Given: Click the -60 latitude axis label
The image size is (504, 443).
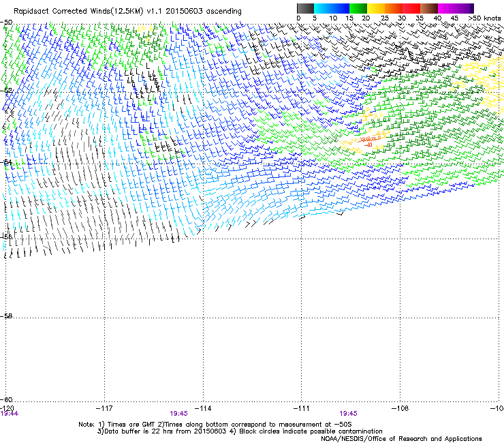Looking at the screenshot, I should pyautogui.click(x=6, y=399).
